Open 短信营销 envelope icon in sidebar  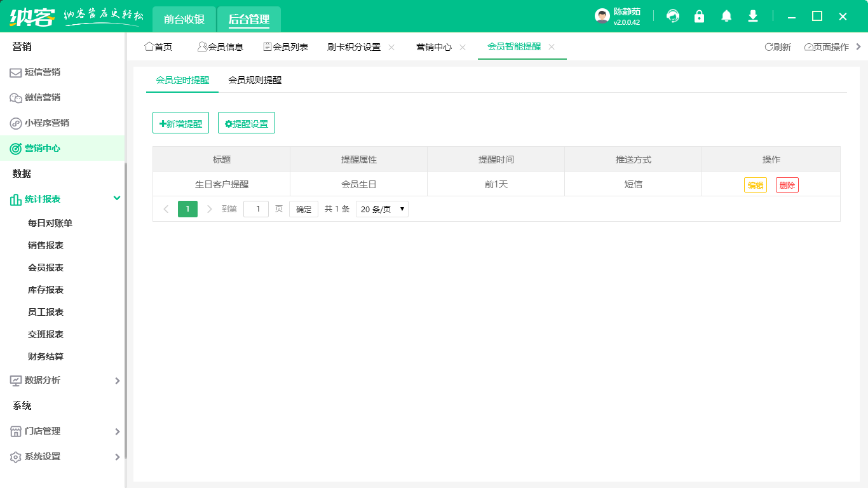15,72
